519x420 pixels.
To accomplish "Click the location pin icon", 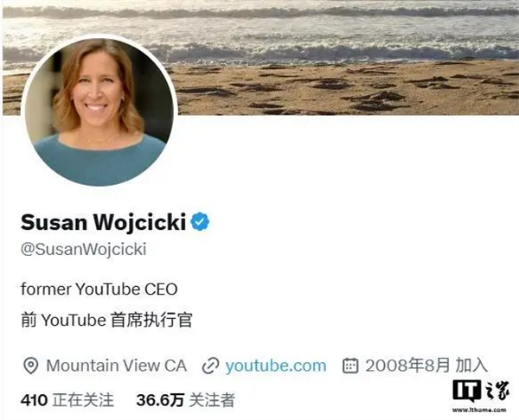I will 31,366.
